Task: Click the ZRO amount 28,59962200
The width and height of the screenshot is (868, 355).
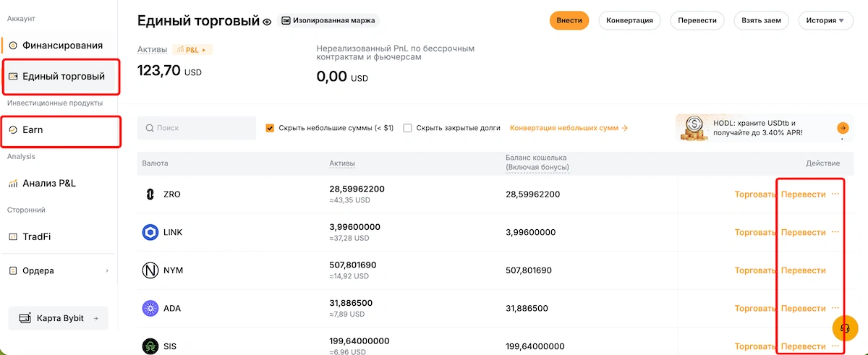Action: (x=357, y=189)
